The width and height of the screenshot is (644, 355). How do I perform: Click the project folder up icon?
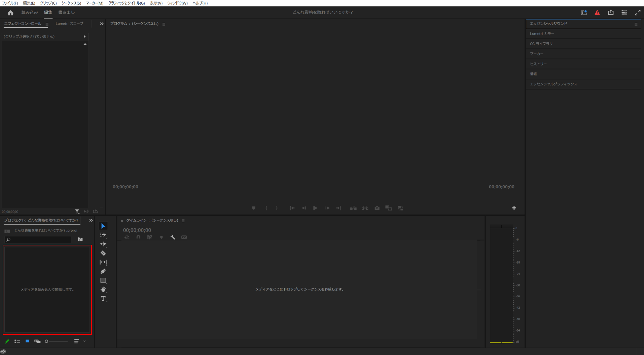coord(7,231)
